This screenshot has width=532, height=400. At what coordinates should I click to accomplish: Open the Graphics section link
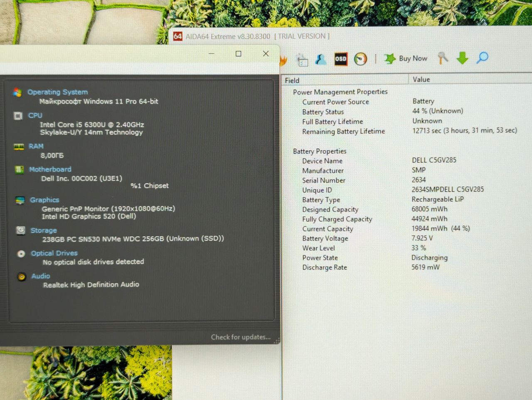44,200
